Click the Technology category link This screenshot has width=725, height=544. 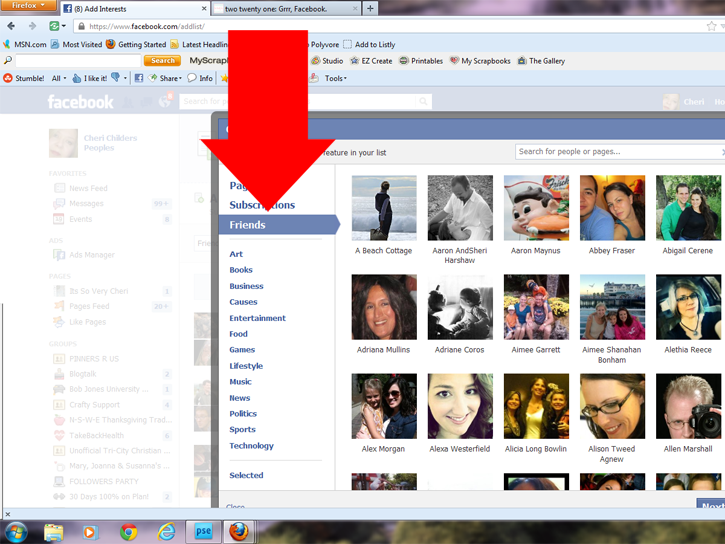251,446
